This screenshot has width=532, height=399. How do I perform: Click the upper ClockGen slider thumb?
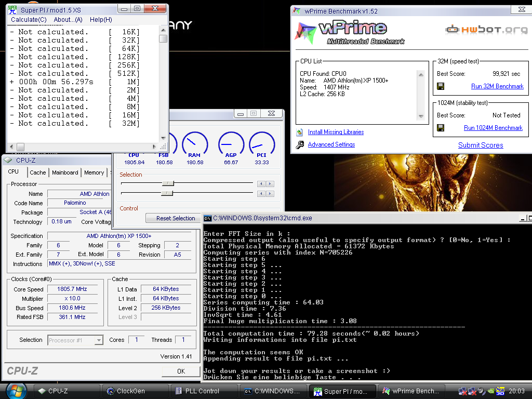point(168,183)
